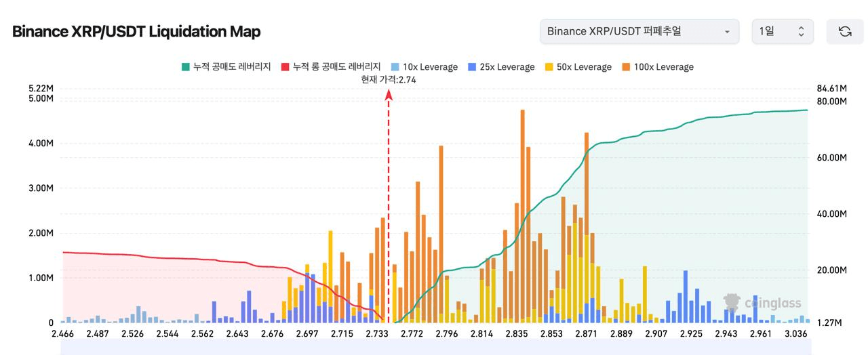This screenshot has height=355, width=868.
Task: Toggle the 50x Leverage legend item
Action: [x=578, y=66]
